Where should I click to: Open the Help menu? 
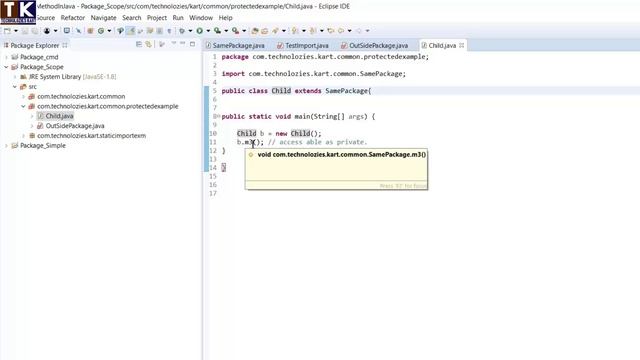pyautogui.click(x=225, y=18)
